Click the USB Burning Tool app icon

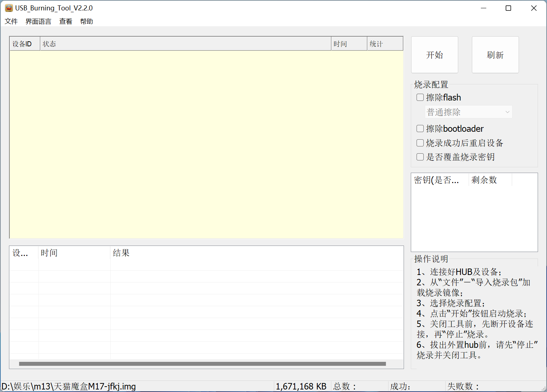pyautogui.click(x=9, y=8)
